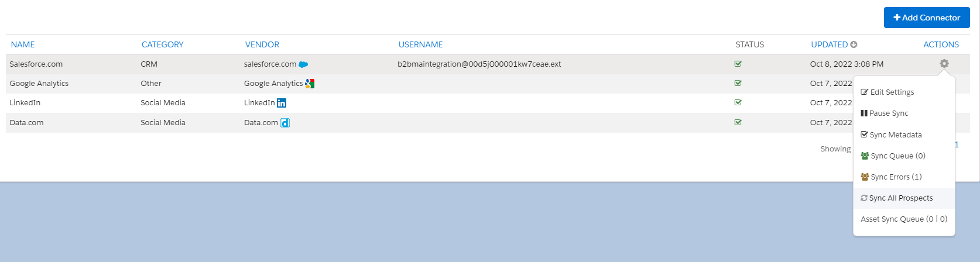980x262 pixels.
Task: Click the Data.com vendor text
Action: pyautogui.click(x=261, y=123)
